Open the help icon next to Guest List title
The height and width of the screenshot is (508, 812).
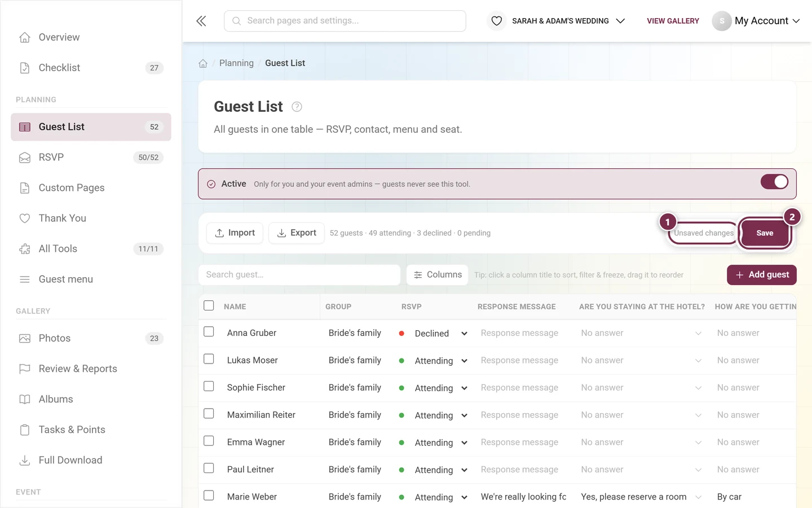pyautogui.click(x=297, y=107)
